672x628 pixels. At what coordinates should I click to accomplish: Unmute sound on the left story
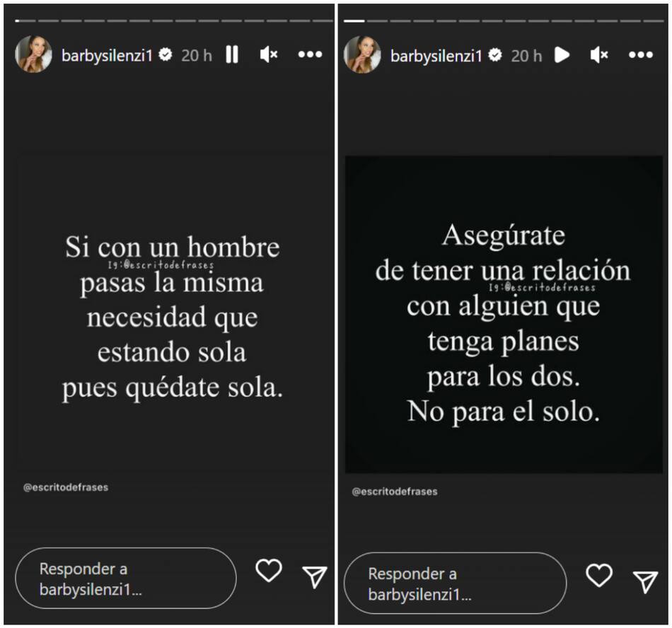point(269,55)
